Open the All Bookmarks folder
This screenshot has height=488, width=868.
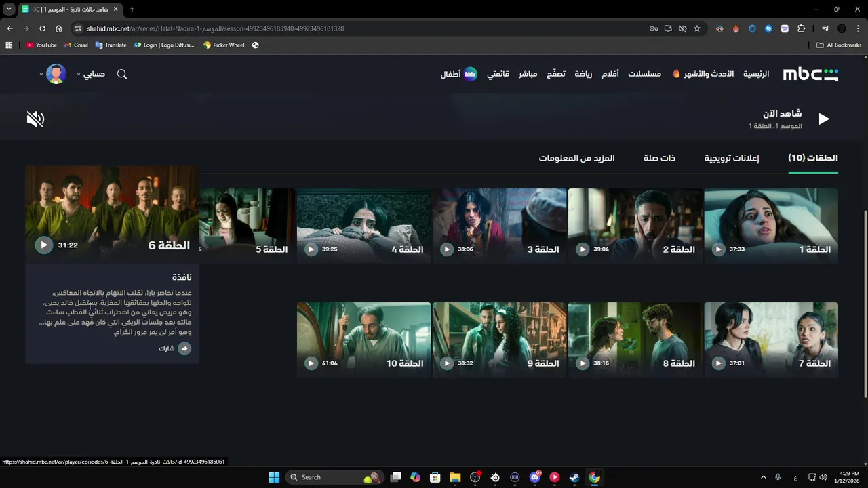tap(839, 45)
